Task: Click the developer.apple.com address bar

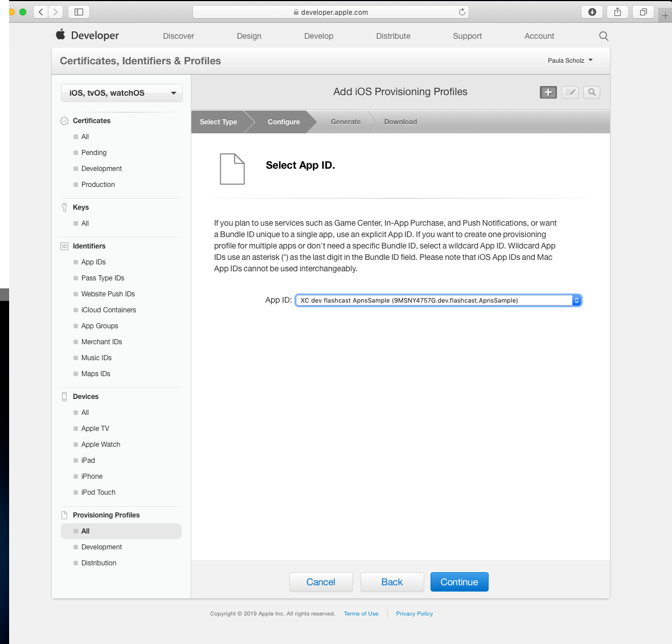Action: click(330, 12)
